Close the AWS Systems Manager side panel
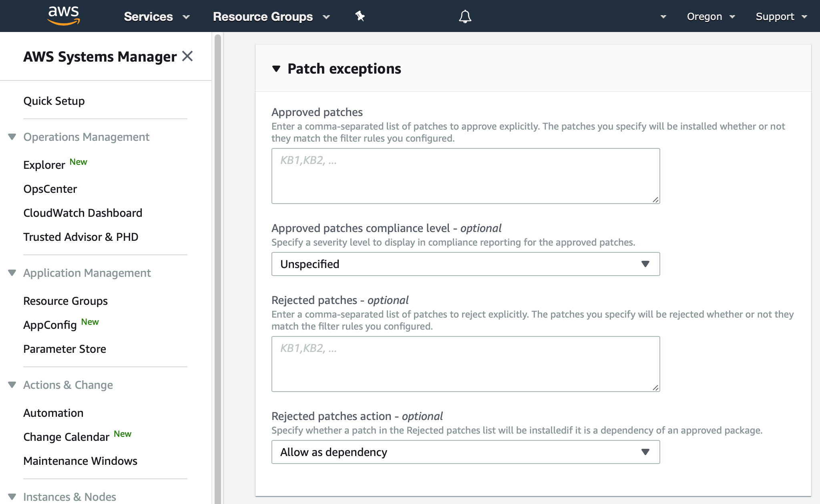 (x=187, y=56)
